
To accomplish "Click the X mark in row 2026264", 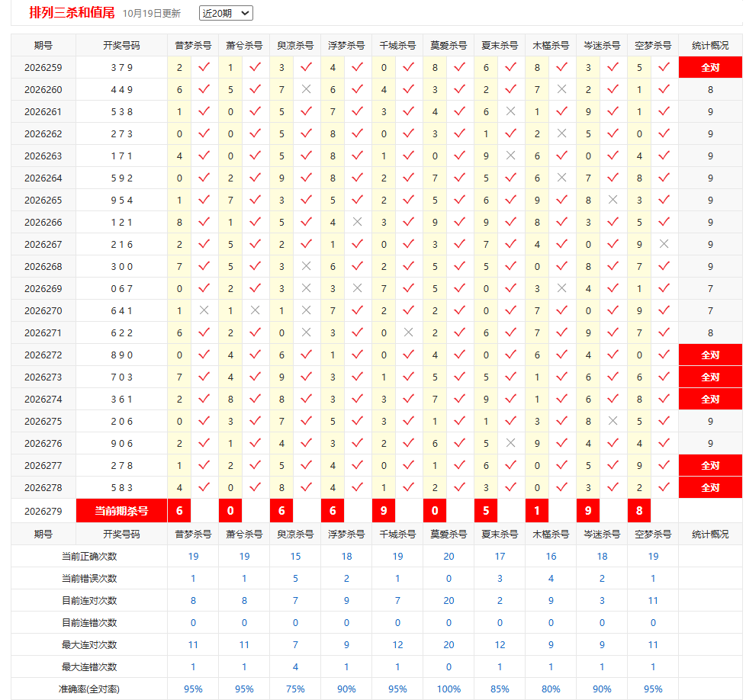I will 561,178.
